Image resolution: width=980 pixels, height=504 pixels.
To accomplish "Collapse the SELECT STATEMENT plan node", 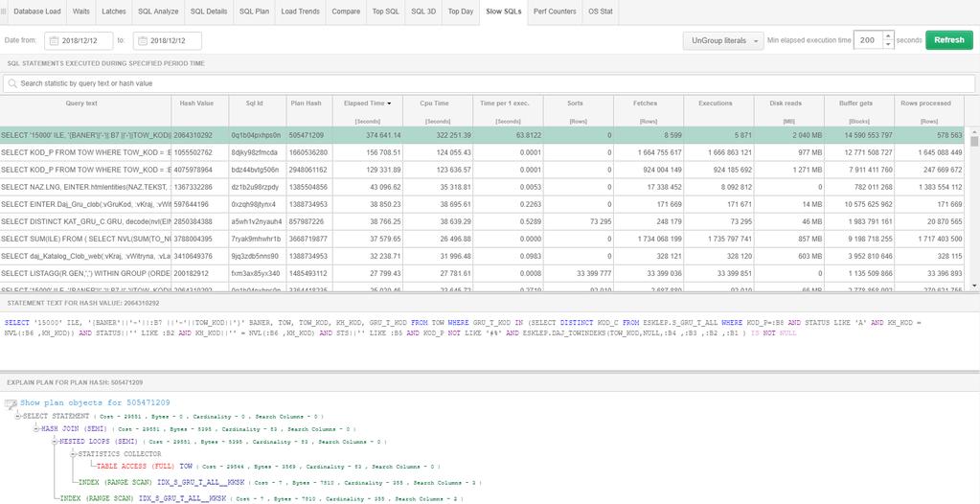I will [18, 416].
